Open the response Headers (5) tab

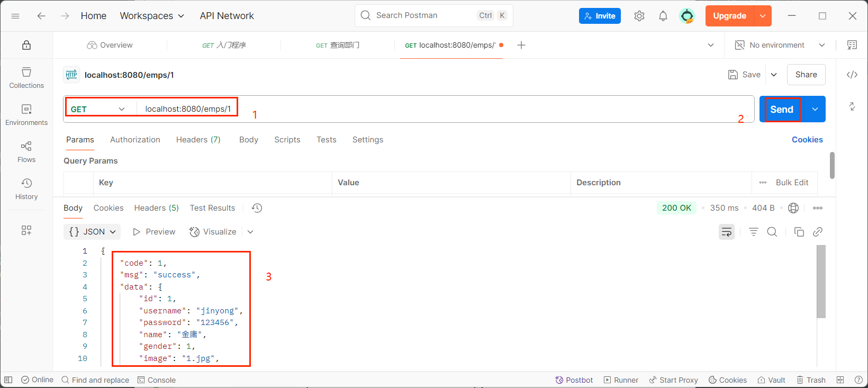pyautogui.click(x=157, y=208)
